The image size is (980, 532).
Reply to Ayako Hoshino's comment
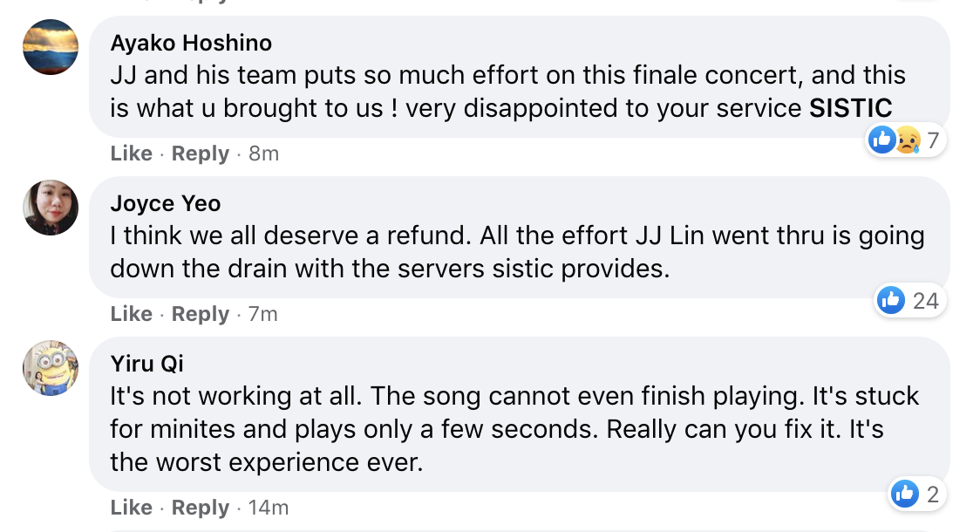(200, 153)
